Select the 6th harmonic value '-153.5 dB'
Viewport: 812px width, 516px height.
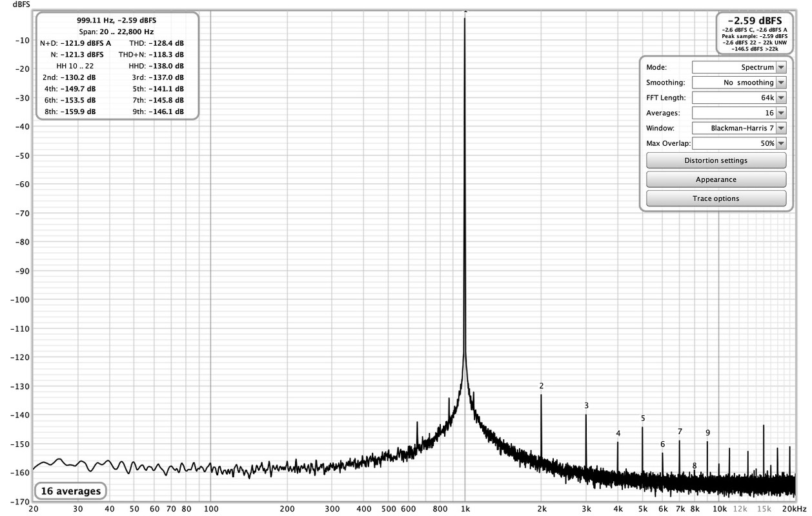(x=78, y=101)
